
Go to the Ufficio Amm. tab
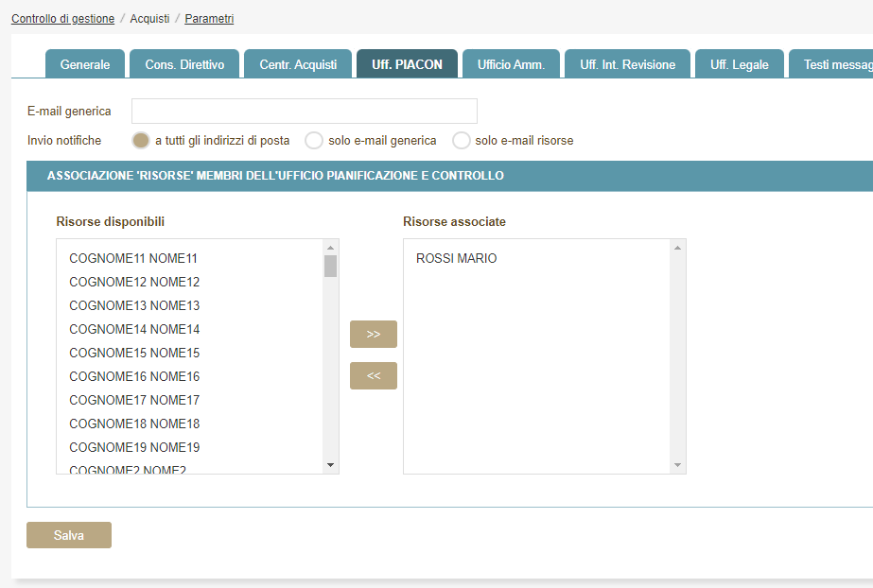[511, 64]
